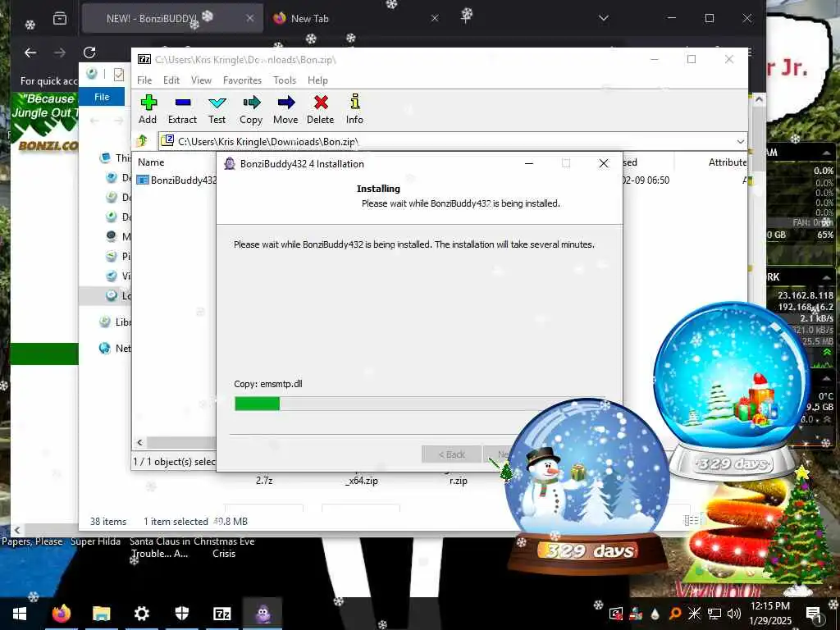Image resolution: width=840 pixels, height=630 pixels.
Task: Switch to BonziBuddy installer on taskbar
Action: (x=262, y=614)
